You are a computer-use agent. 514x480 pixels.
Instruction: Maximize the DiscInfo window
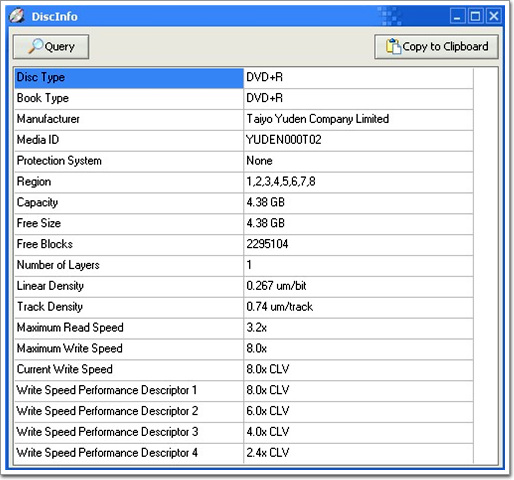click(x=475, y=16)
